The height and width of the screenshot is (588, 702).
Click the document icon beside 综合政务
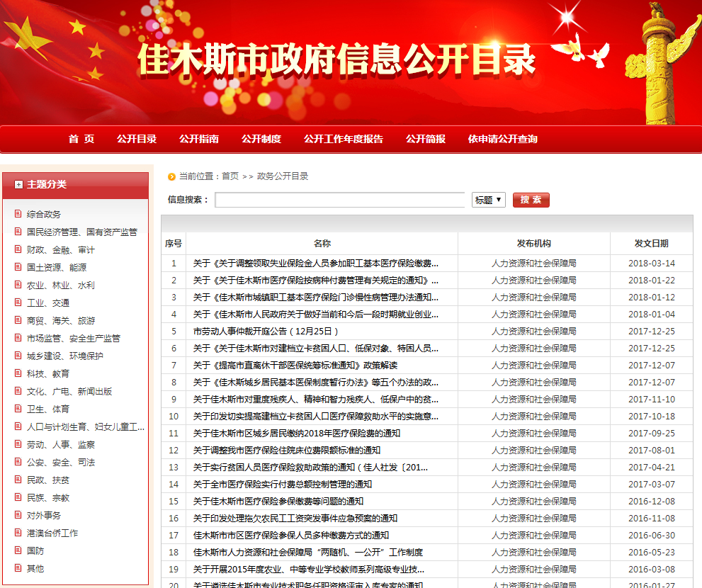pos(18,214)
